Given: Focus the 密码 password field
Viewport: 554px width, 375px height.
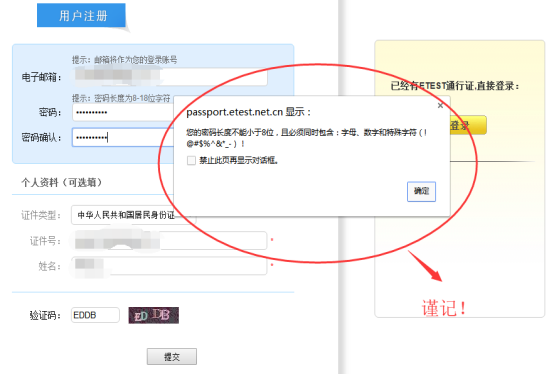Looking at the screenshot, I should pyautogui.click(x=123, y=112).
